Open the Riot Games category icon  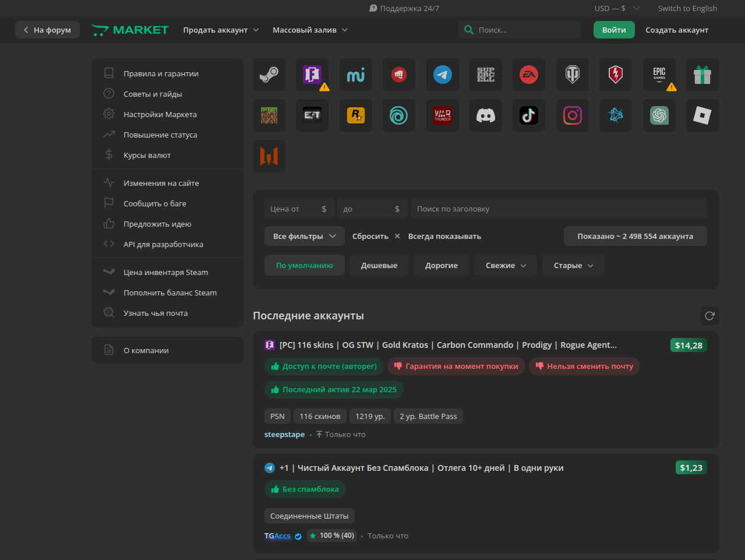point(399,75)
